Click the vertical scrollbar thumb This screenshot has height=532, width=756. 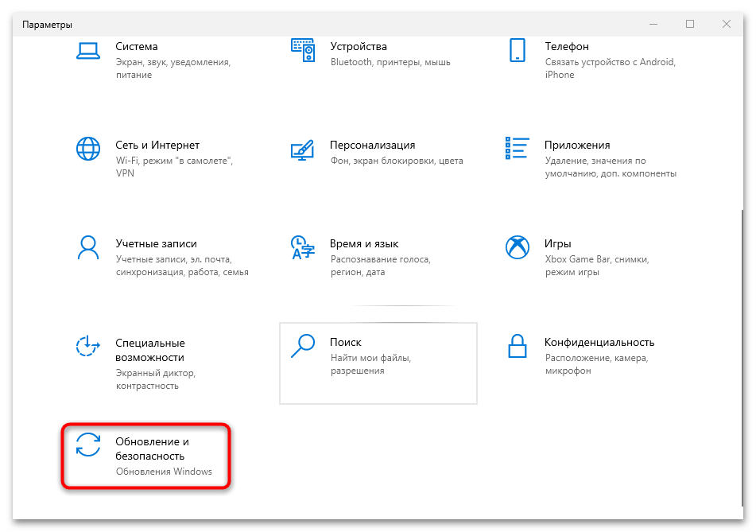(742, 358)
